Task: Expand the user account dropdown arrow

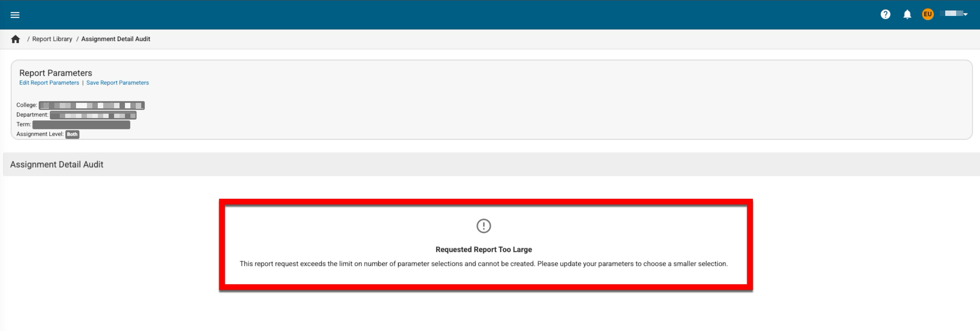Action: pos(966,14)
